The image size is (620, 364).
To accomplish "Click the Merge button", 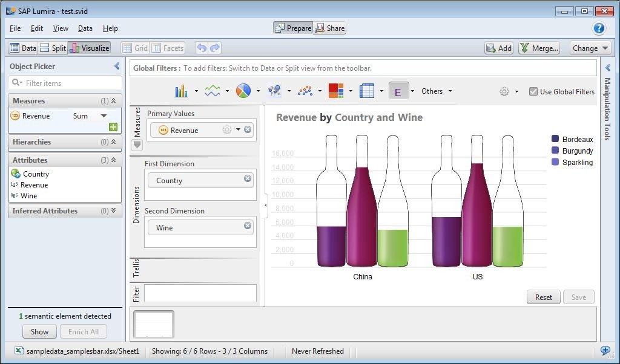I will point(539,48).
